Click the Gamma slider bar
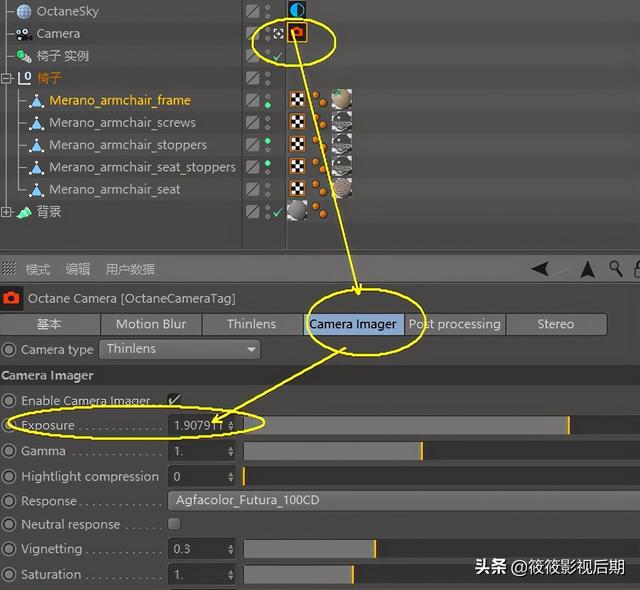Screen dimensions: 640x590 (x=442, y=451)
